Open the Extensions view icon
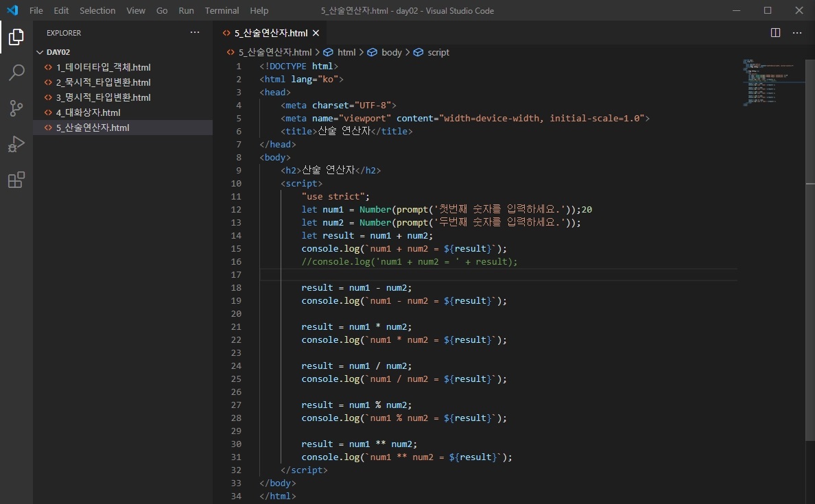 click(x=16, y=180)
